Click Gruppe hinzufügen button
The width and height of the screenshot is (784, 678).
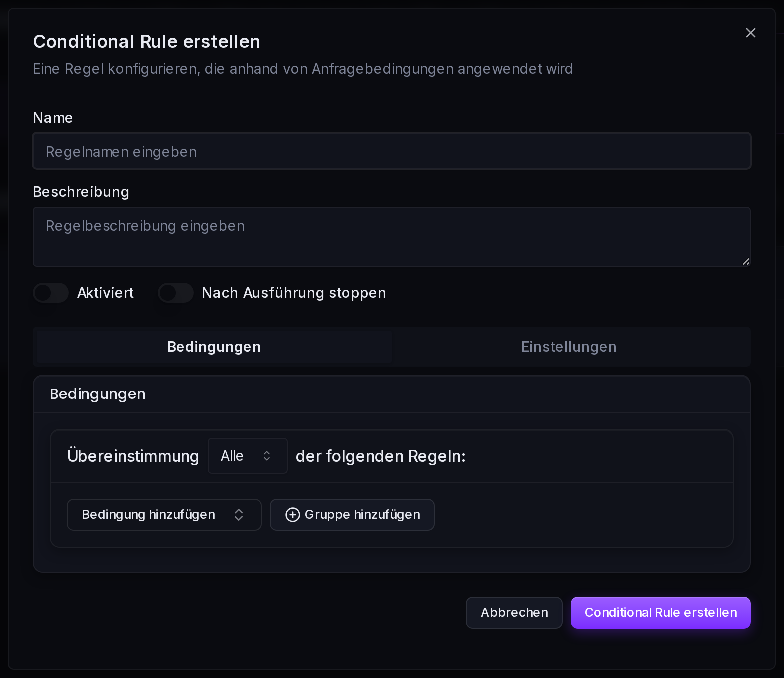click(x=352, y=515)
